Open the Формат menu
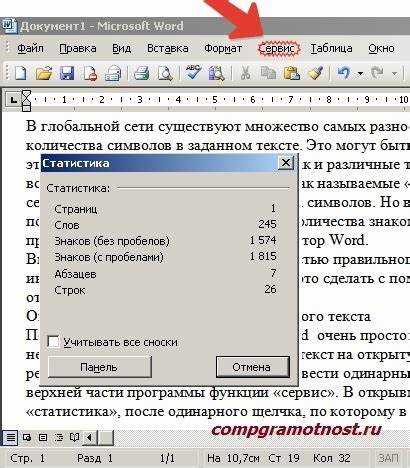This screenshot has height=468, width=410. (x=223, y=48)
